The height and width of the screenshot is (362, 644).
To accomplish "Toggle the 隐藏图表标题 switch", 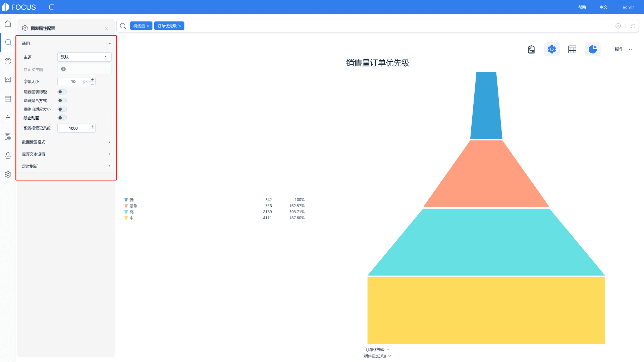I will coord(62,92).
